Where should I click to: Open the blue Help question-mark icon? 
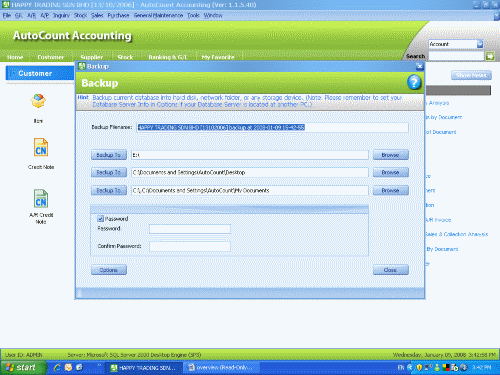(414, 82)
